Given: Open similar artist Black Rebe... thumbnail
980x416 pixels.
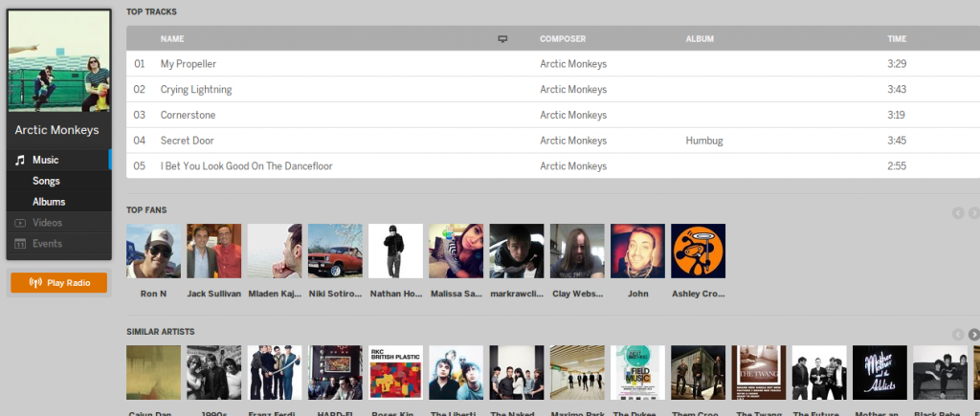Looking at the screenshot, I should 941,373.
